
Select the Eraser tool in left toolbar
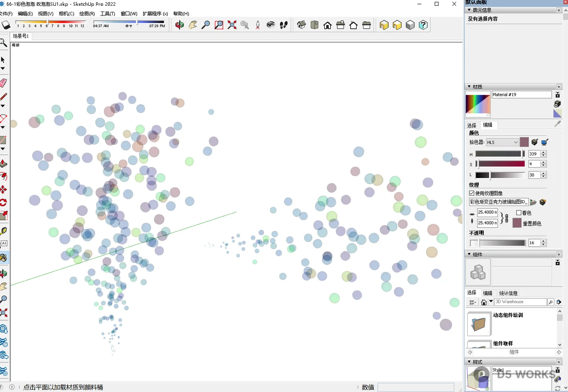pos(4,83)
